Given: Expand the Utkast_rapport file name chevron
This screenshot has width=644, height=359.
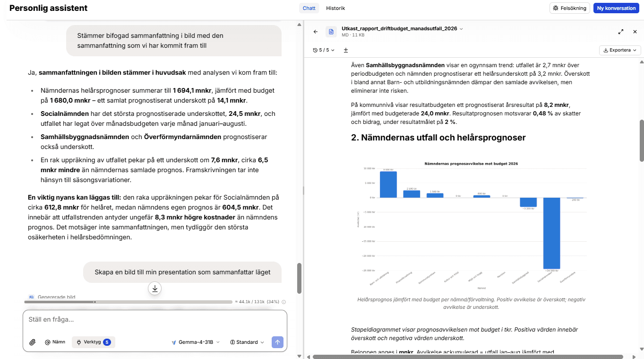Looking at the screenshot, I should point(462,29).
